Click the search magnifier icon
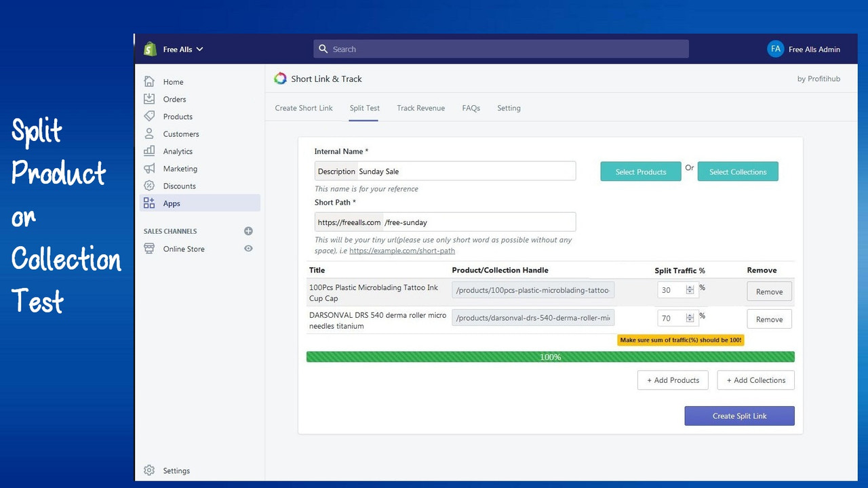 323,49
